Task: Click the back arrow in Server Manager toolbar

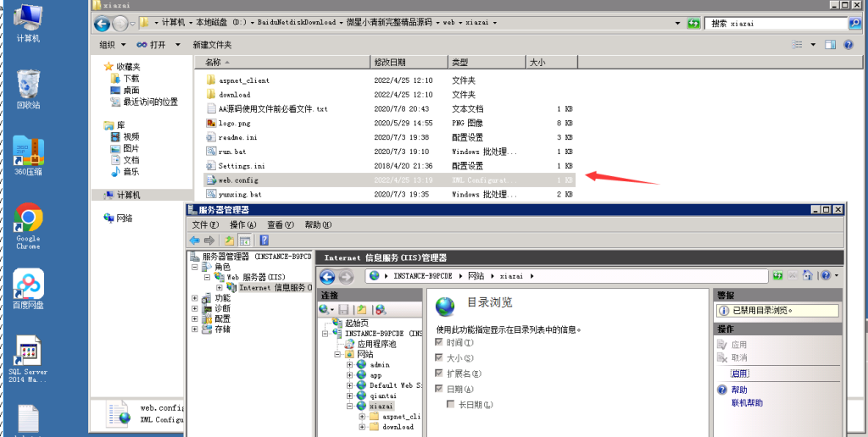Action: point(194,240)
